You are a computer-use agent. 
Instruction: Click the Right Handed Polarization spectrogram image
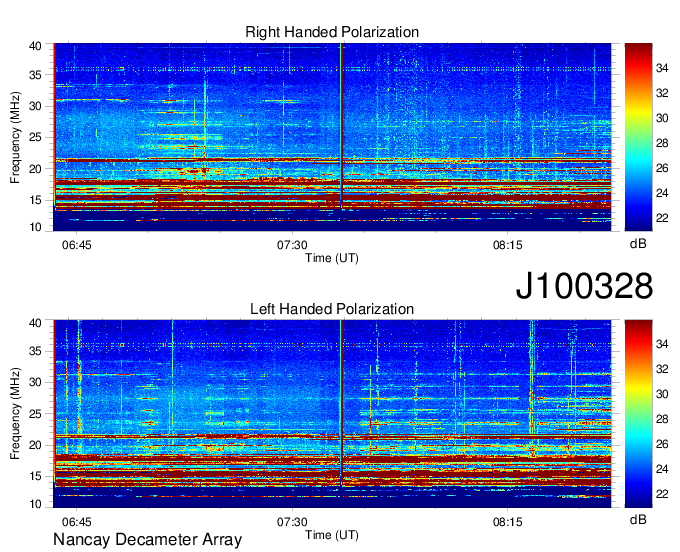click(332, 137)
